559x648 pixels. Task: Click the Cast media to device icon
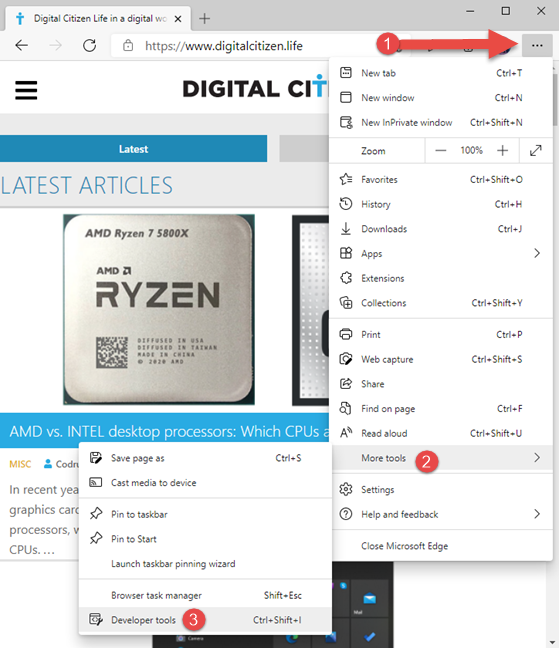click(x=96, y=482)
